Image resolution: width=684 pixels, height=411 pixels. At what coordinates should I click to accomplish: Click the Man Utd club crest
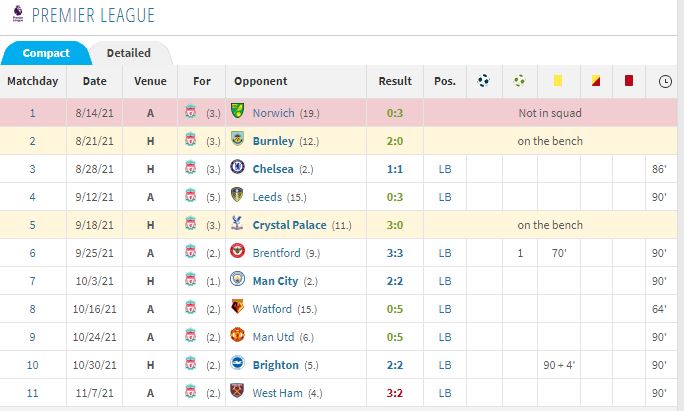[x=237, y=337]
